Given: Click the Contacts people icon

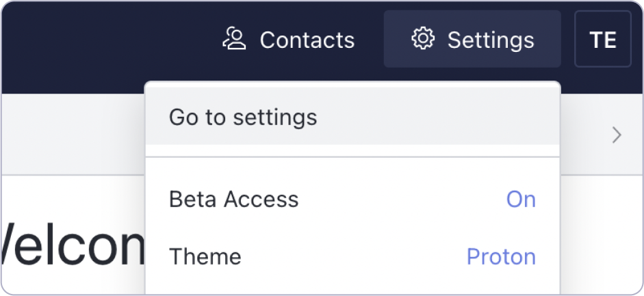Looking at the screenshot, I should [234, 40].
